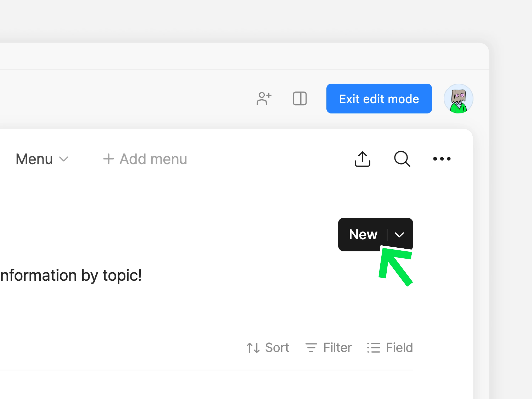Expand the chevron next to Menu
This screenshot has height=399, width=532.
[64, 159]
